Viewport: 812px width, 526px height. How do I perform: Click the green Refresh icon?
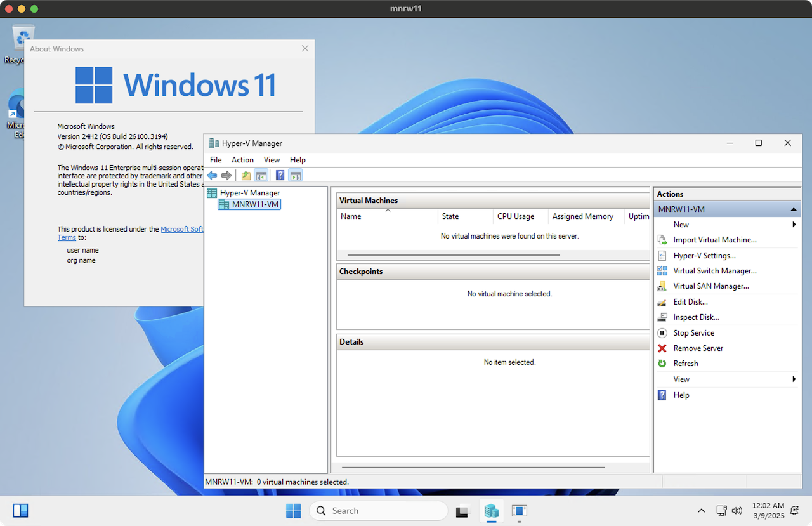[x=662, y=364]
